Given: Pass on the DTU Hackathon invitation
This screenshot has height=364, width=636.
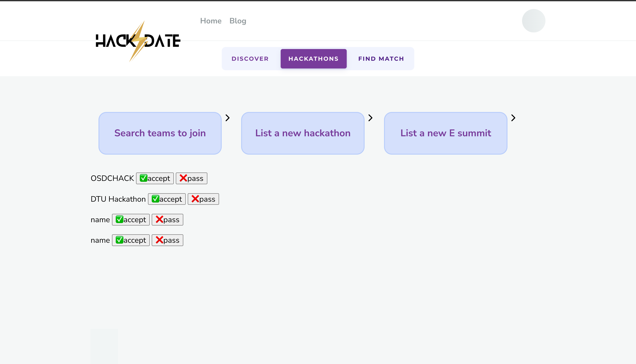Looking at the screenshot, I should [x=203, y=199].
